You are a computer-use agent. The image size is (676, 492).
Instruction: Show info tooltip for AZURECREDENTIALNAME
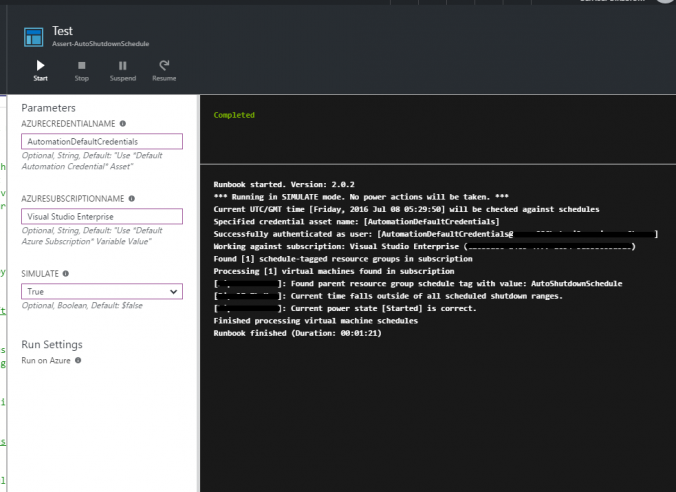pos(123,124)
